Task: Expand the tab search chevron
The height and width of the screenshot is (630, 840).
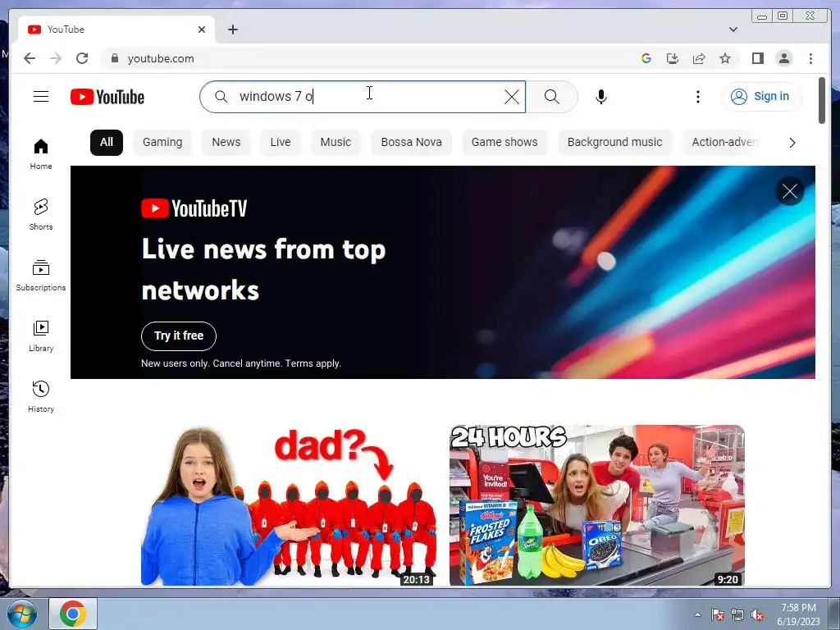Action: [733, 30]
